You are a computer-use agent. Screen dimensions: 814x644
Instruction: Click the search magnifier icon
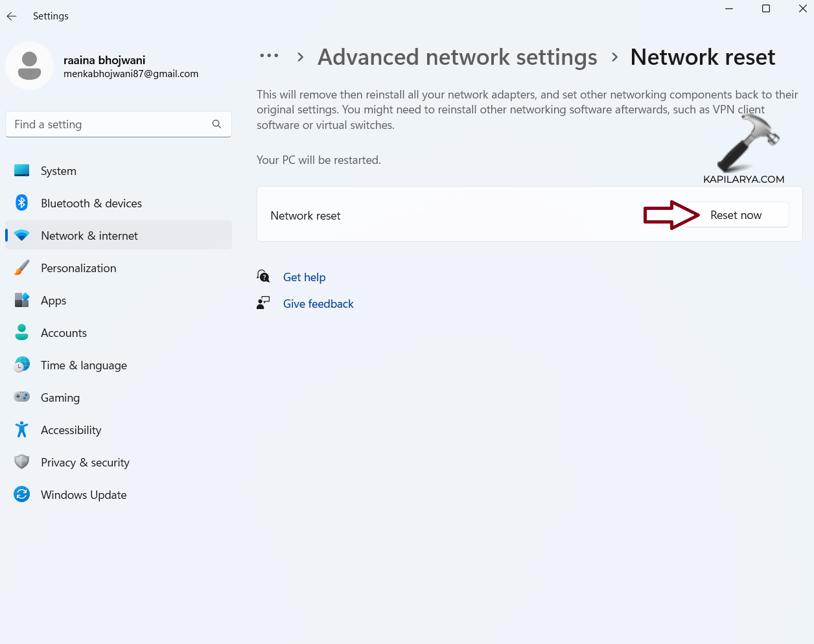(x=216, y=124)
